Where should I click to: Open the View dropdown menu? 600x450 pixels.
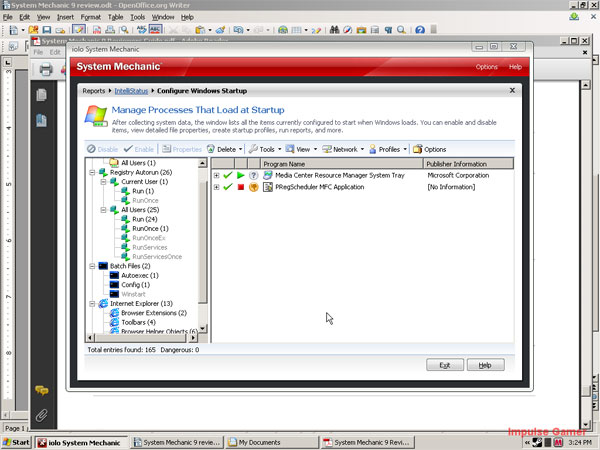301,149
